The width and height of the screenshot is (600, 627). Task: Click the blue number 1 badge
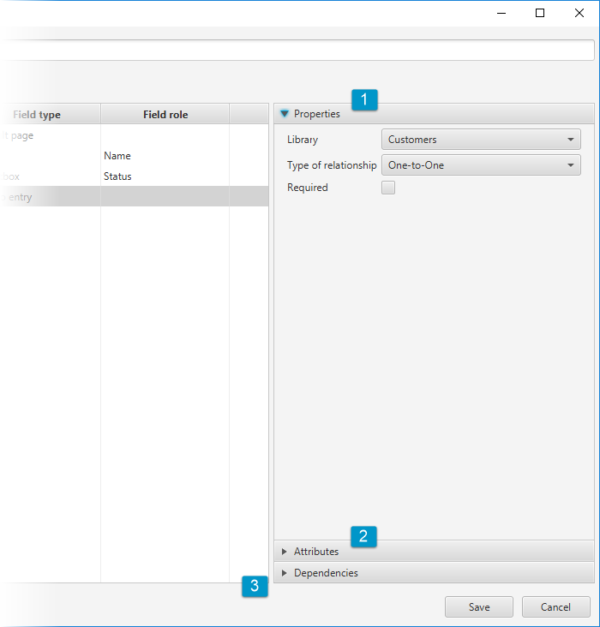[363, 100]
